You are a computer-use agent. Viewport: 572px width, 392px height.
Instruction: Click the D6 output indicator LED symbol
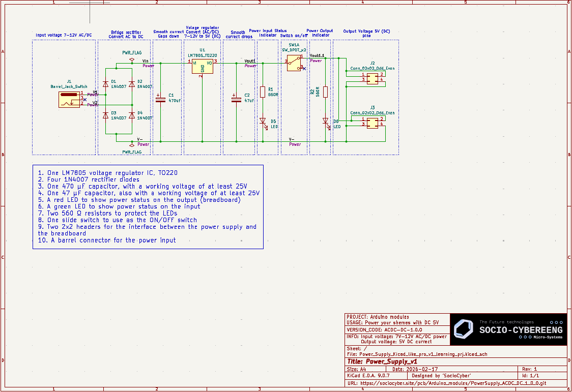coord(325,122)
